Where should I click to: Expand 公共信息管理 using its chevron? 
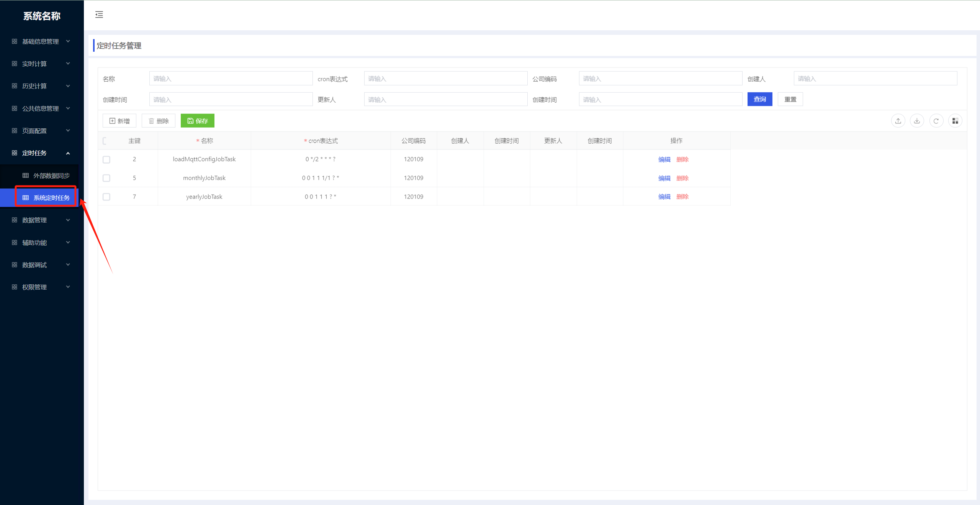click(x=68, y=108)
